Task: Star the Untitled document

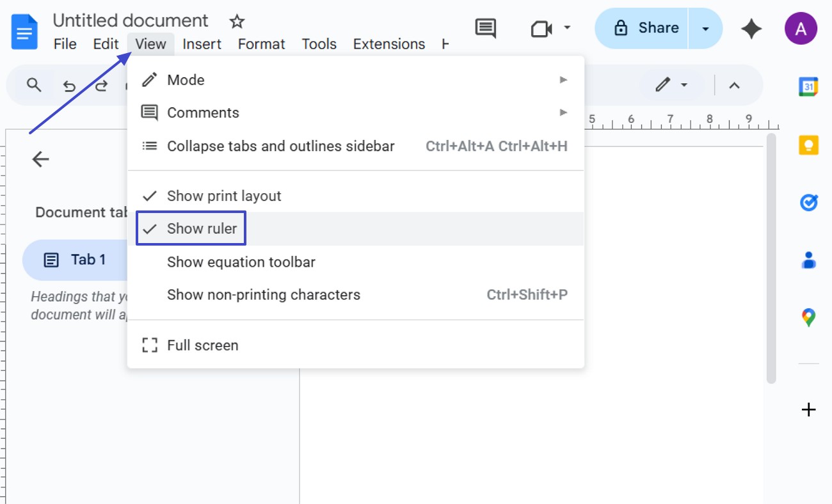Action: (x=236, y=21)
